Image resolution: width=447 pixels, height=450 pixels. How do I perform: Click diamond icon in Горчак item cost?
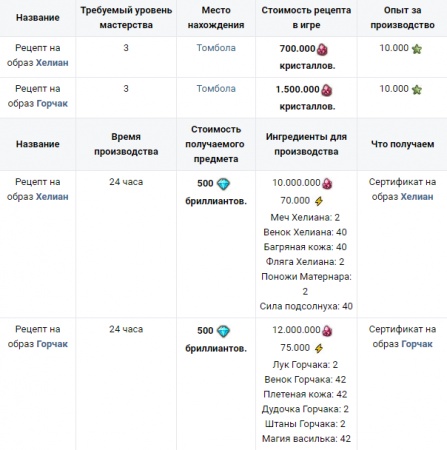(x=223, y=331)
